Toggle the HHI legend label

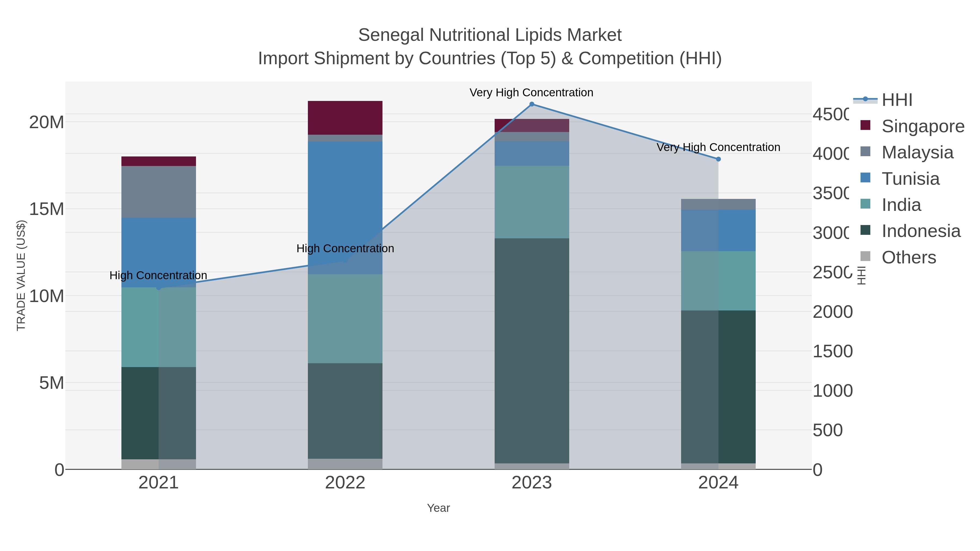897,100
